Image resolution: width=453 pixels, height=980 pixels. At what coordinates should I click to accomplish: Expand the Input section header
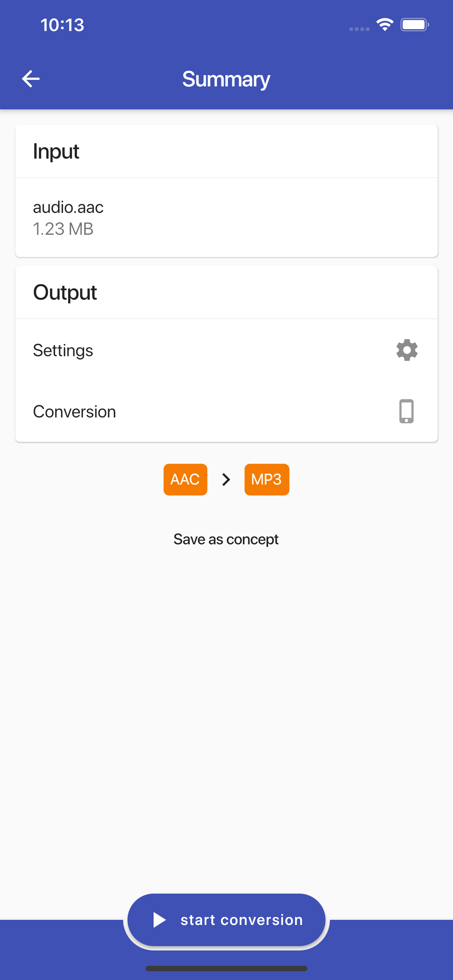coord(56,151)
